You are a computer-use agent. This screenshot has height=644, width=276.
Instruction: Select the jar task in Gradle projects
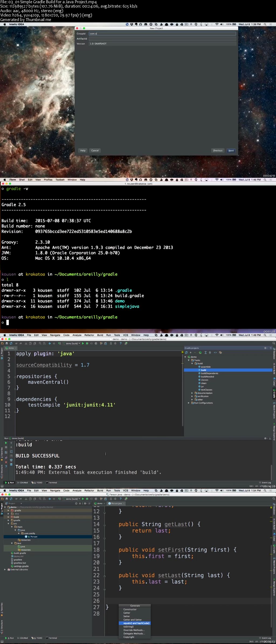click(202, 386)
